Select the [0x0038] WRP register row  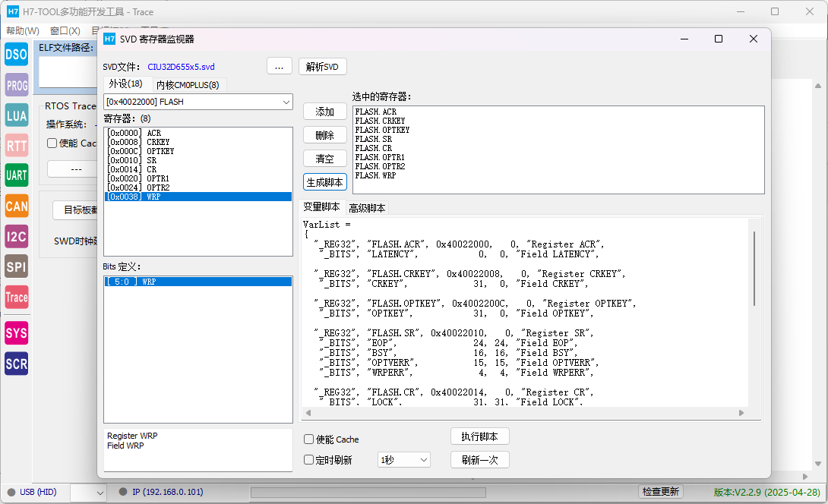click(198, 197)
